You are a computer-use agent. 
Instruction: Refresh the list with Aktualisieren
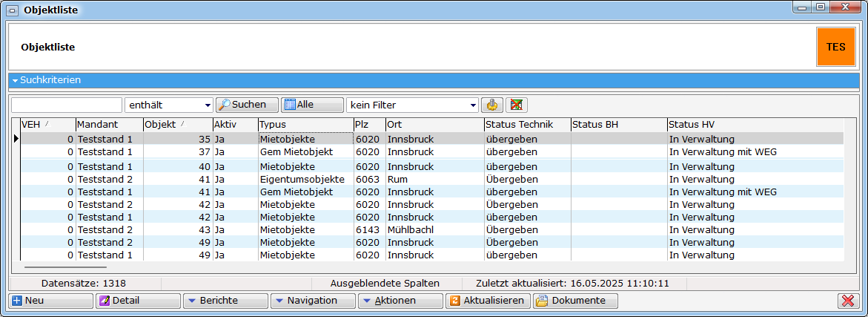pyautogui.click(x=488, y=301)
